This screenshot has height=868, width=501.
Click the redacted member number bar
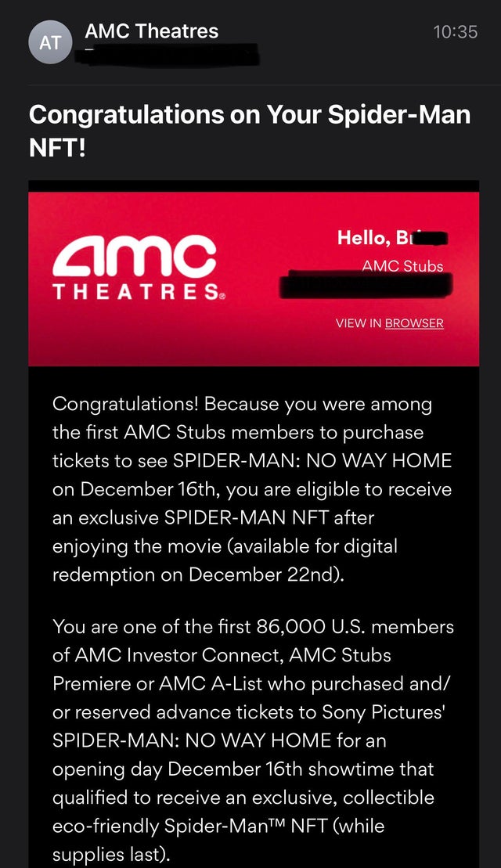(366, 285)
